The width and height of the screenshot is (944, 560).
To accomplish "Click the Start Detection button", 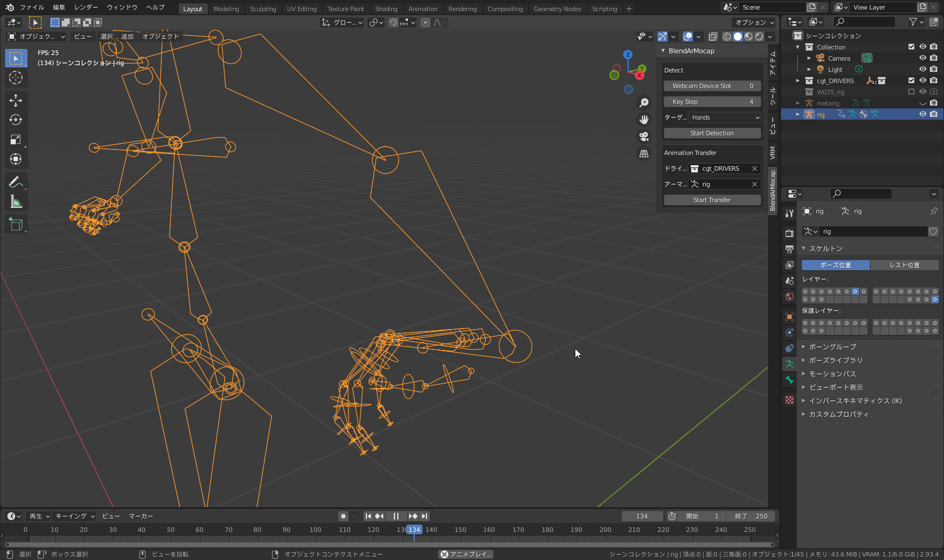I will (x=712, y=133).
